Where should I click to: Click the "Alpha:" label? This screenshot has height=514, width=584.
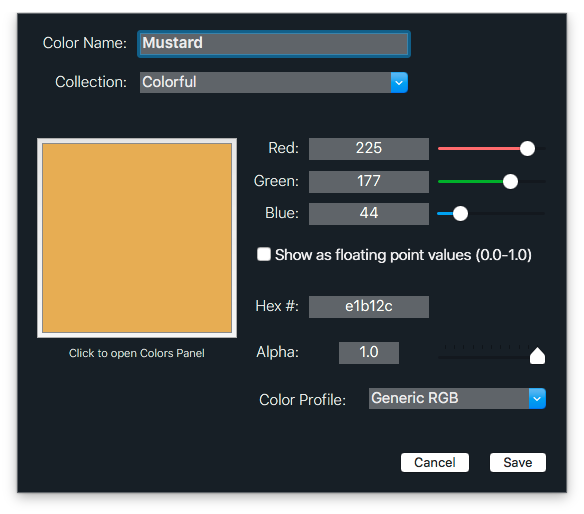pos(277,352)
